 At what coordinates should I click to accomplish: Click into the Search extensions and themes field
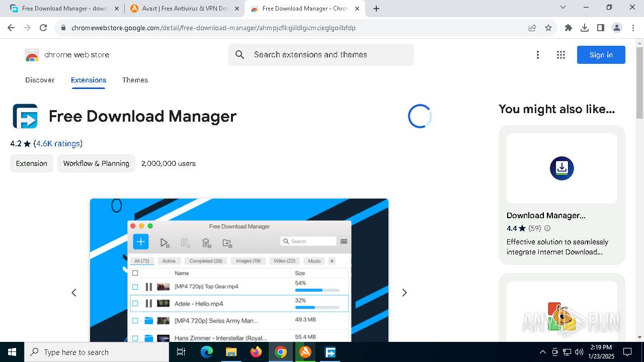pyautogui.click(x=320, y=55)
